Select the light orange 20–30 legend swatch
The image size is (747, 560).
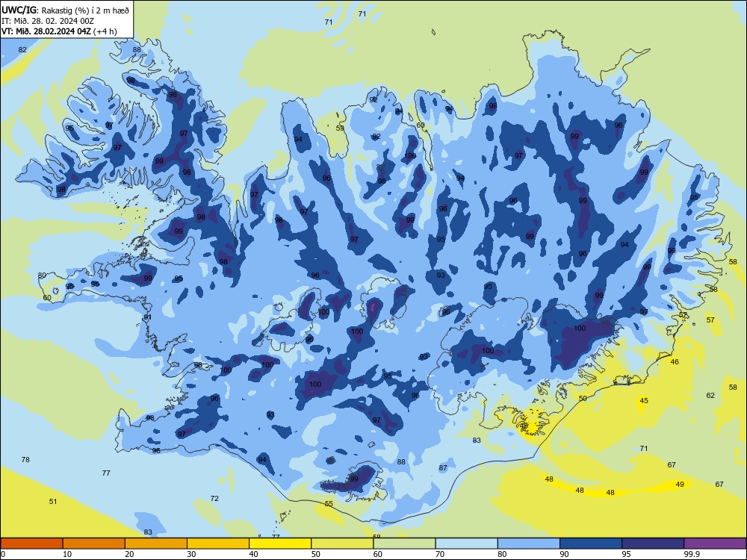tap(156, 544)
